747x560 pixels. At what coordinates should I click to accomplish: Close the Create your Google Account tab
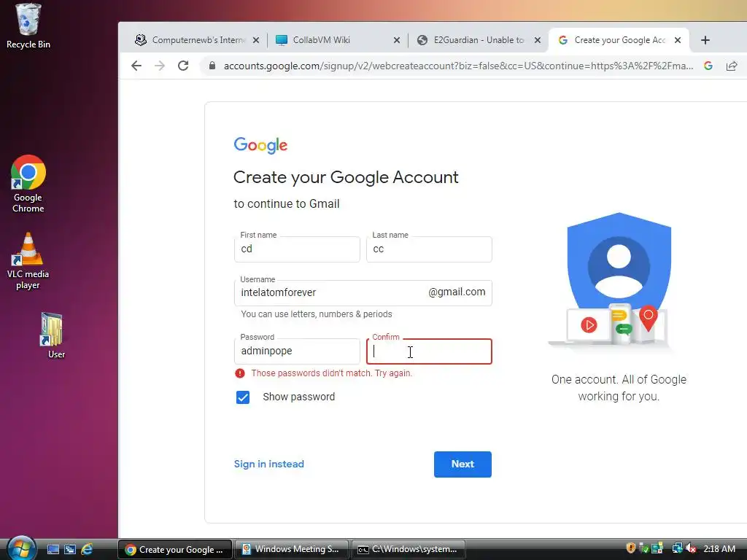click(x=678, y=40)
